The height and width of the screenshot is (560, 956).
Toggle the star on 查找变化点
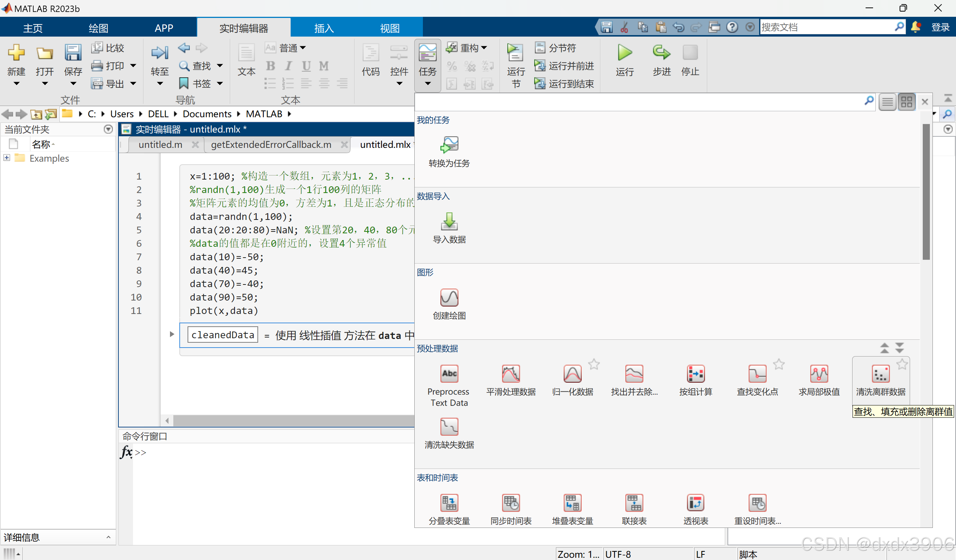coord(779,364)
